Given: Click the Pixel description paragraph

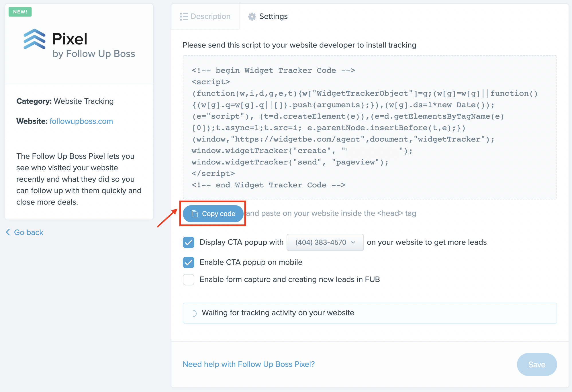Looking at the screenshot, I should [x=79, y=179].
